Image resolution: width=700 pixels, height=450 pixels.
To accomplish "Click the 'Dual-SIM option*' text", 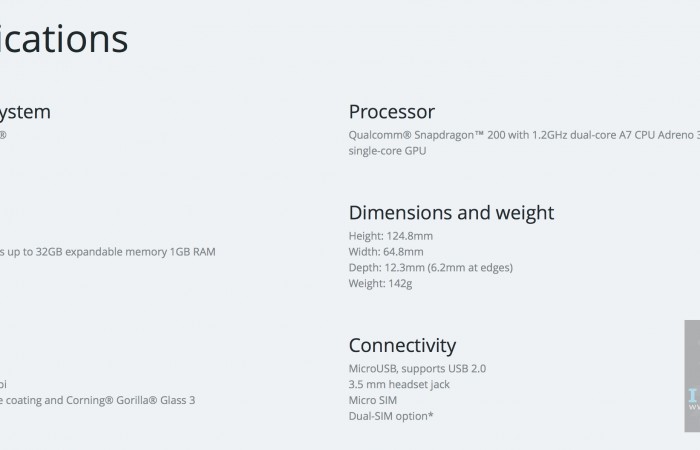I will (391, 416).
